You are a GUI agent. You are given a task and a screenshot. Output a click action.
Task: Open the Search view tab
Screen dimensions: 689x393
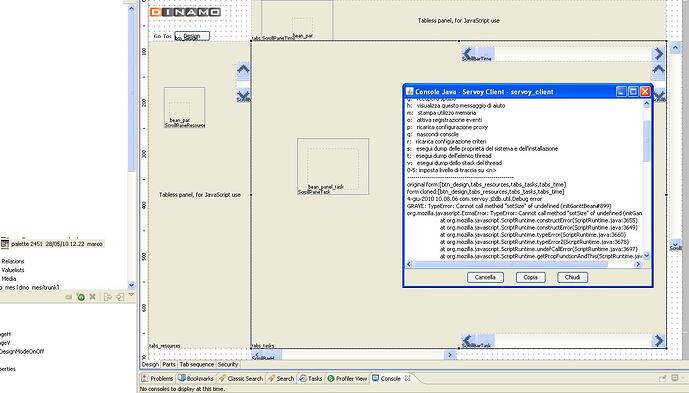pos(281,378)
